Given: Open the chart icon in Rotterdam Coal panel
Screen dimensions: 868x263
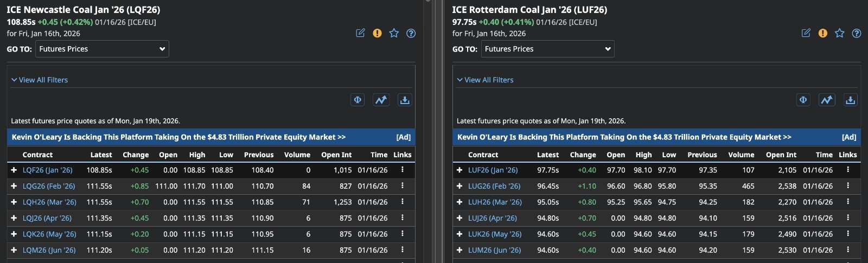Looking at the screenshot, I should click(x=826, y=100).
